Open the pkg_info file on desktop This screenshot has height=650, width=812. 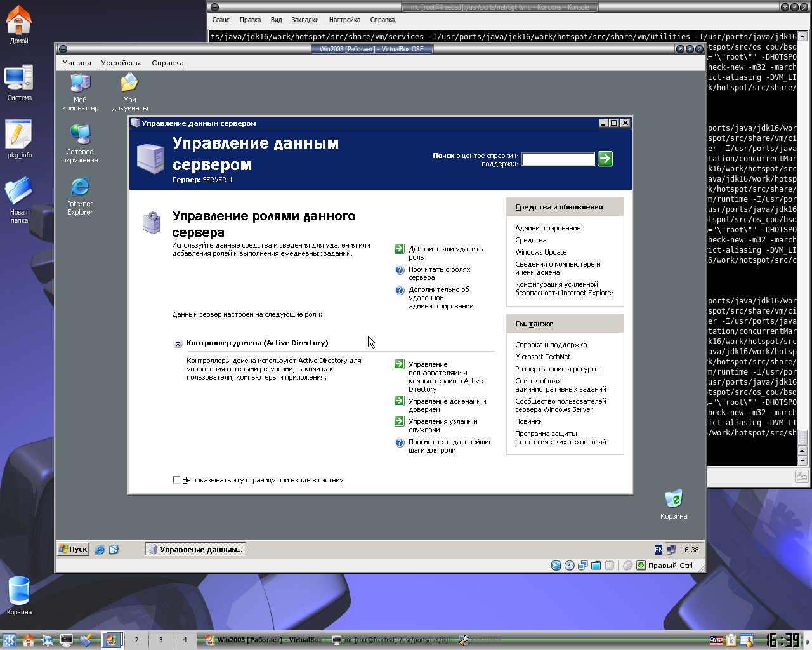pos(18,135)
